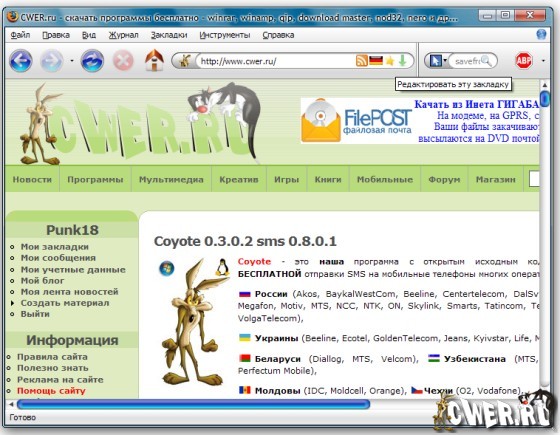
Task: Go to the Креатив site tab
Action: (239, 179)
